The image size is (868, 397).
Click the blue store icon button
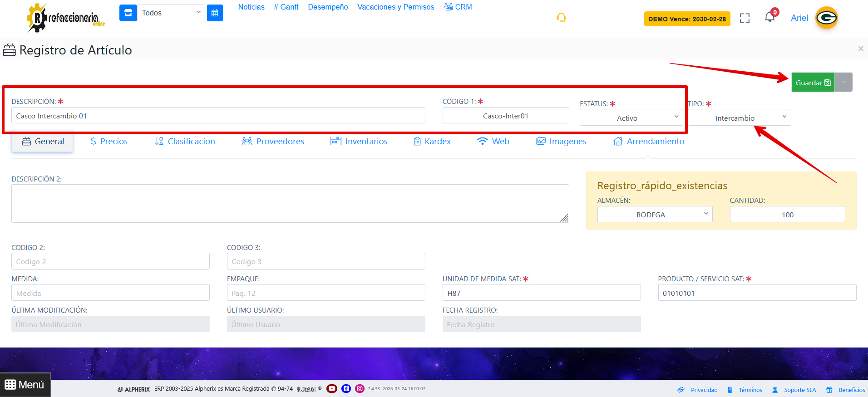128,13
